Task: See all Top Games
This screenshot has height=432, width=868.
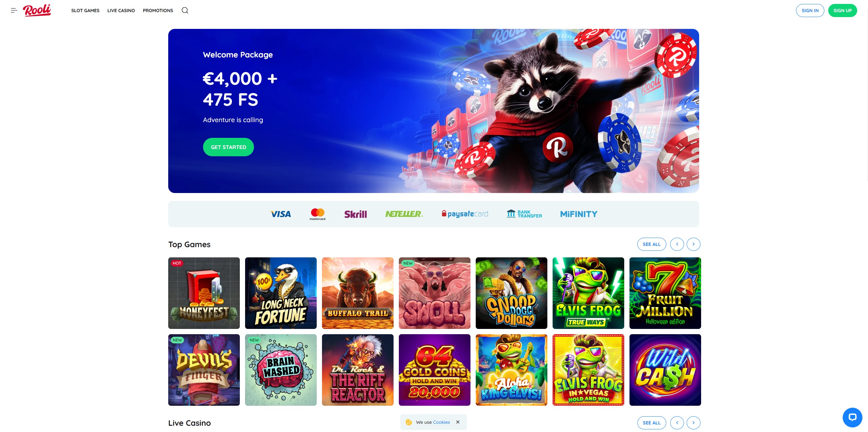Action: coord(651,244)
